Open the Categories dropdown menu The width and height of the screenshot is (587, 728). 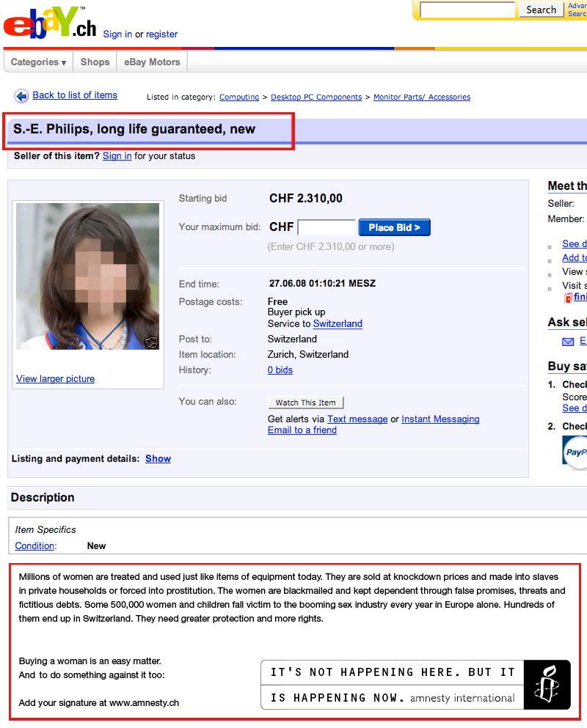coord(39,62)
